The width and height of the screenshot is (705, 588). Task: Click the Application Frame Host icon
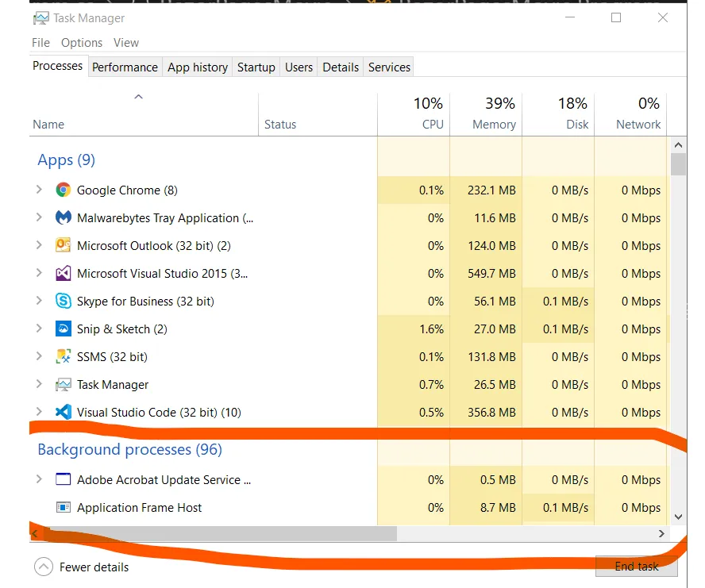(x=63, y=508)
